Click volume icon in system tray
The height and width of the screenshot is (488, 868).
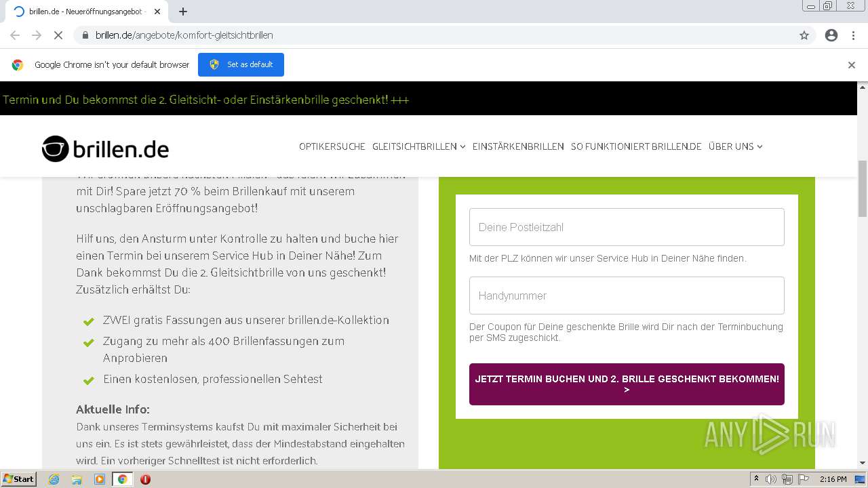(x=771, y=479)
